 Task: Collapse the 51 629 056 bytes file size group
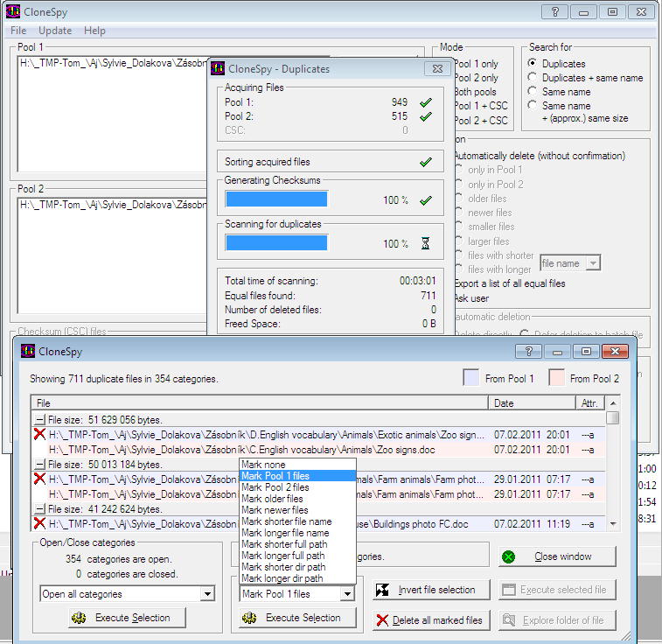coord(40,420)
